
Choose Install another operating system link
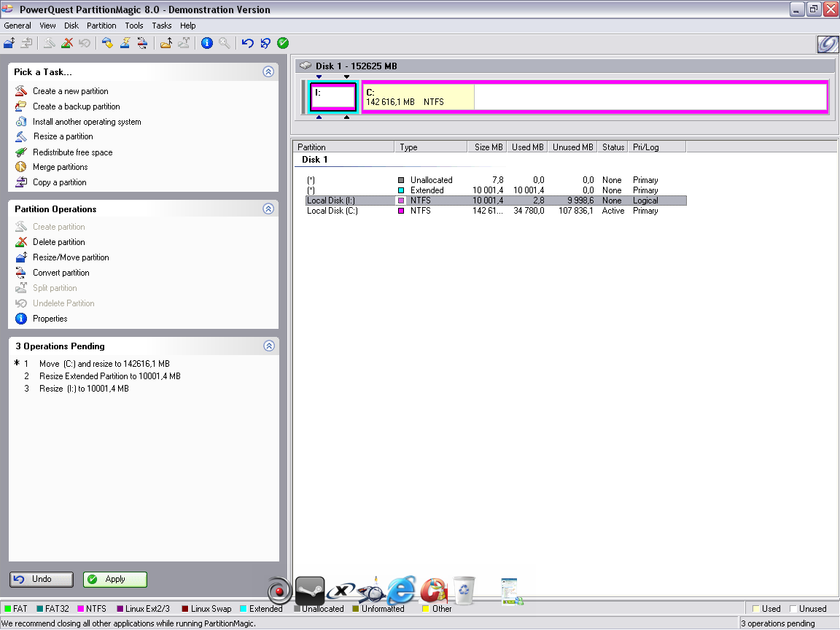(87, 122)
